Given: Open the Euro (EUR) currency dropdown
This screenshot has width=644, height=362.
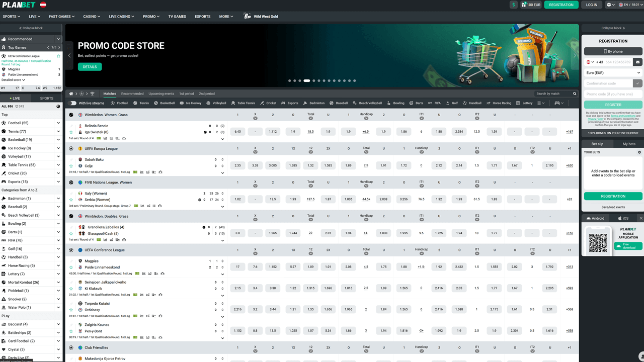Looking at the screenshot, I should (x=613, y=73).
